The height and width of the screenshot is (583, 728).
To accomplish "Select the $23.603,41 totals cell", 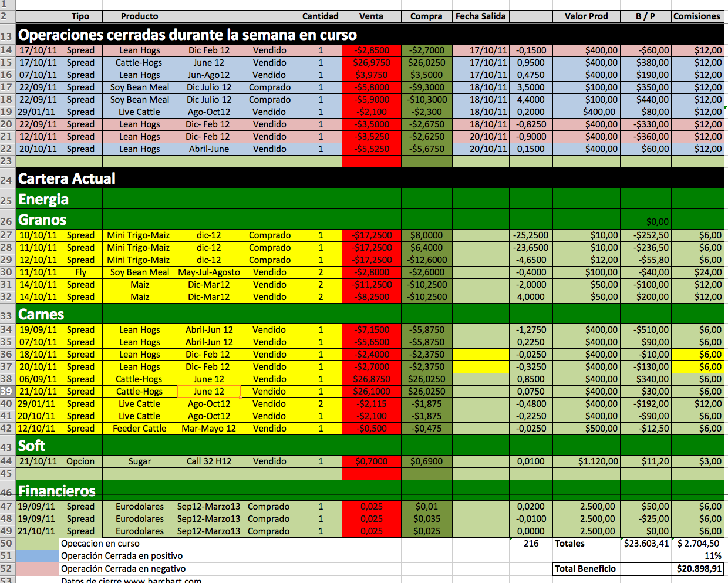I will tap(646, 544).
